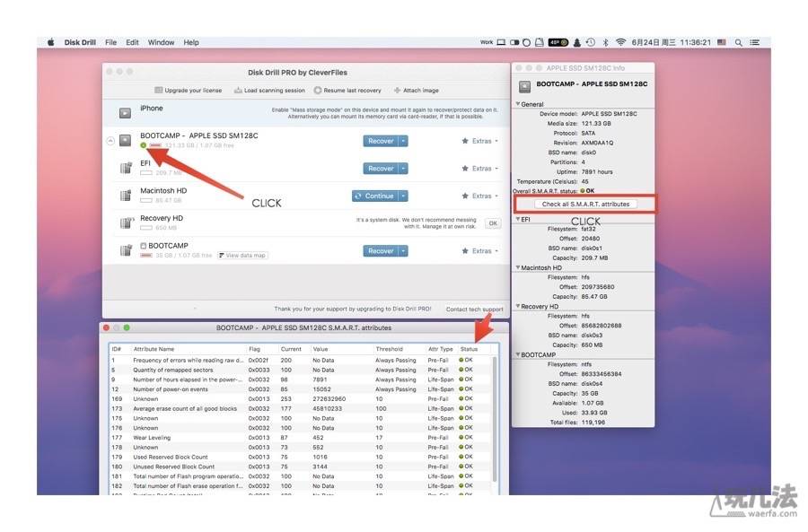This screenshot has height=532, width=808.
Task: Open the Disk Drill application menu
Action: 80,42
